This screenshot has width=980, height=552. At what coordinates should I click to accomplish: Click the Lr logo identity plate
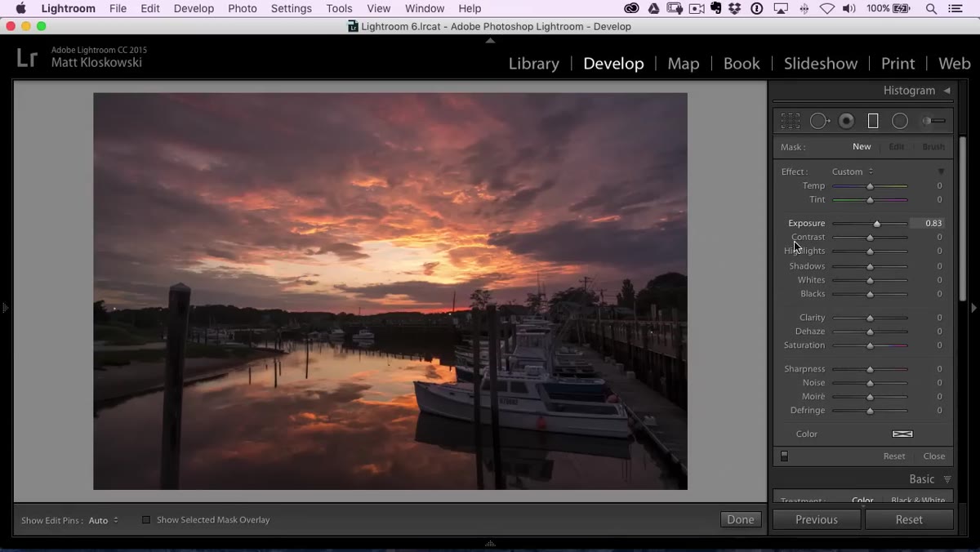pyautogui.click(x=27, y=57)
